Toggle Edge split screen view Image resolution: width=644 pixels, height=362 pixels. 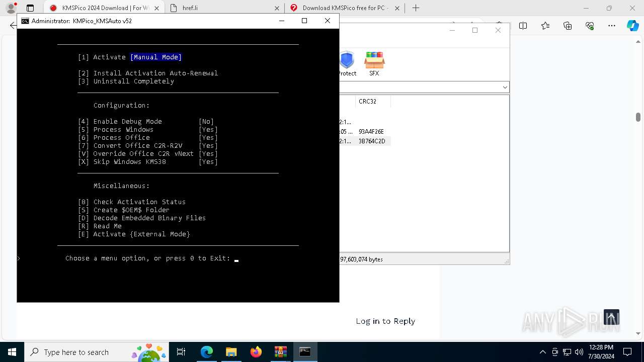click(x=523, y=26)
